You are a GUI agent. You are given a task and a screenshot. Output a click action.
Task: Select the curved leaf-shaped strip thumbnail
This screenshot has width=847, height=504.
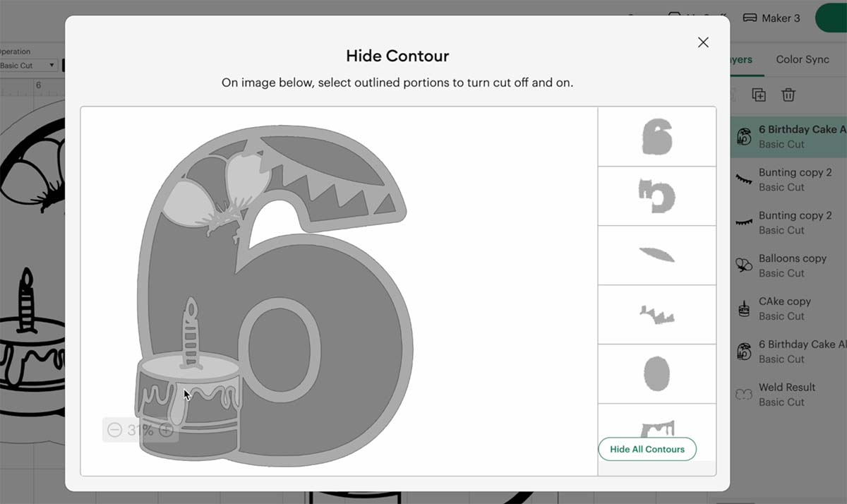657,256
